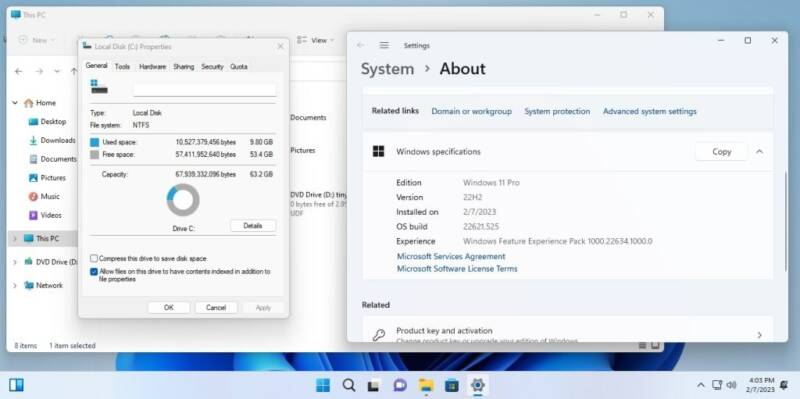800x399 pixels.
Task: Open Domain or workgroup link
Action: tap(471, 111)
